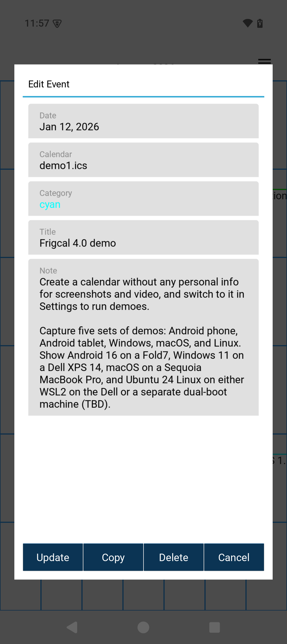Tap the battery charging status icon
The height and width of the screenshot is (644, 287).
[x=260, y=23]
